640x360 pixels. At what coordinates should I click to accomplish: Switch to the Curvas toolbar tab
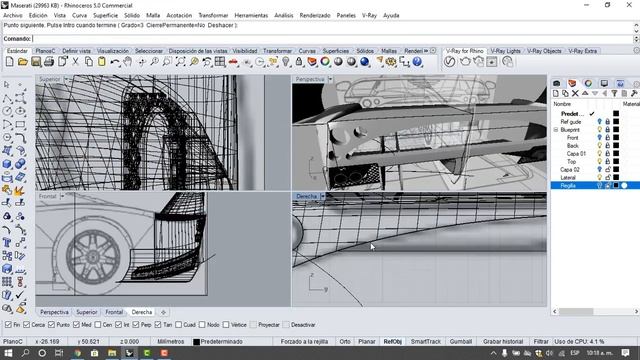pyautogui.click(x=307, y=51)
